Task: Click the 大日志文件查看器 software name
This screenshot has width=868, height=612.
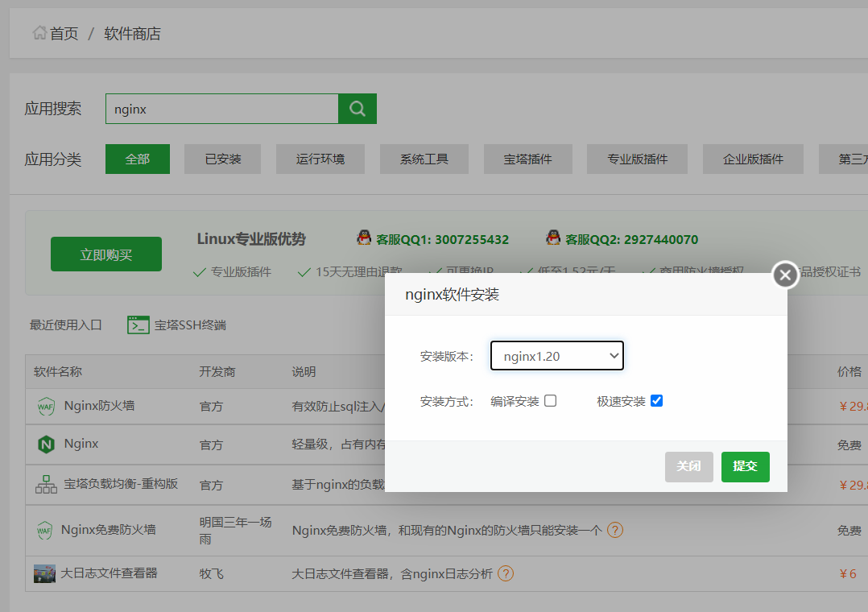Action: pos(109,573)
